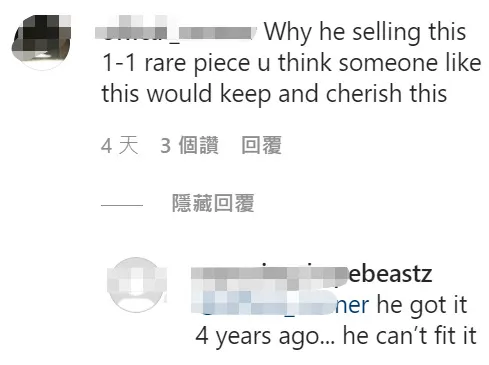Image resolution: width=489 pixels, height=365 pixels.
Task: Click the 4 天 timestamp
Action: (120, 145)
